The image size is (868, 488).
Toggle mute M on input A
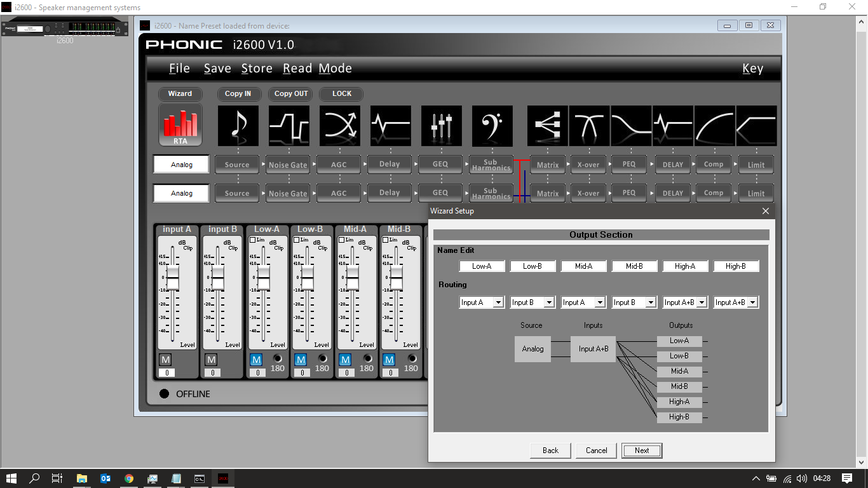tap(165, 360)
